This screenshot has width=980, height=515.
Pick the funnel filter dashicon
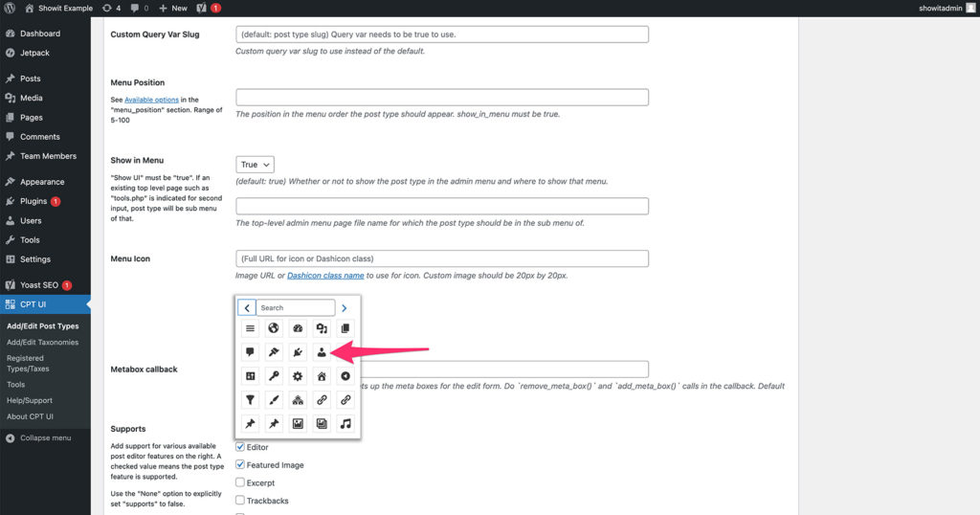[249, 400]
